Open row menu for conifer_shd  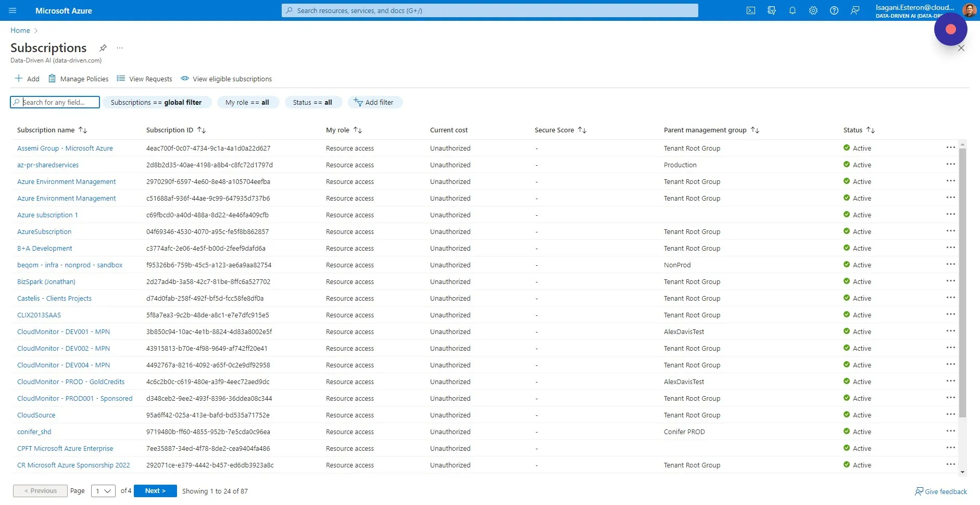click(x=951, y=431)
